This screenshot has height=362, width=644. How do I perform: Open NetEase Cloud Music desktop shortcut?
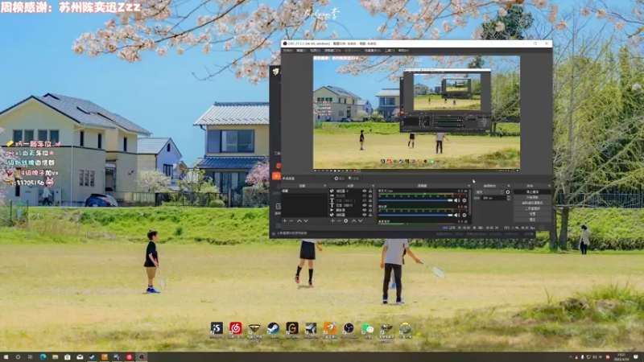coord(235,328)
